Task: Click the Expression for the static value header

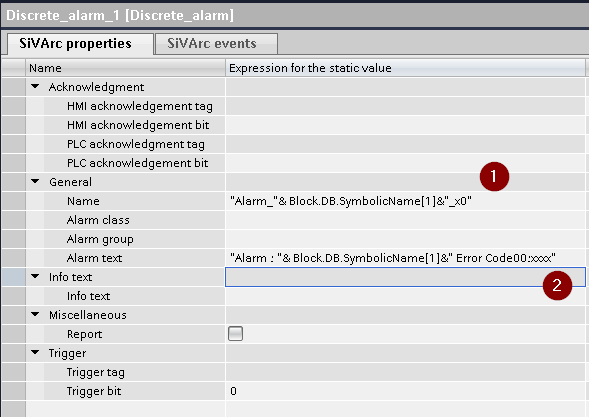Action: (x=405, y=68)
